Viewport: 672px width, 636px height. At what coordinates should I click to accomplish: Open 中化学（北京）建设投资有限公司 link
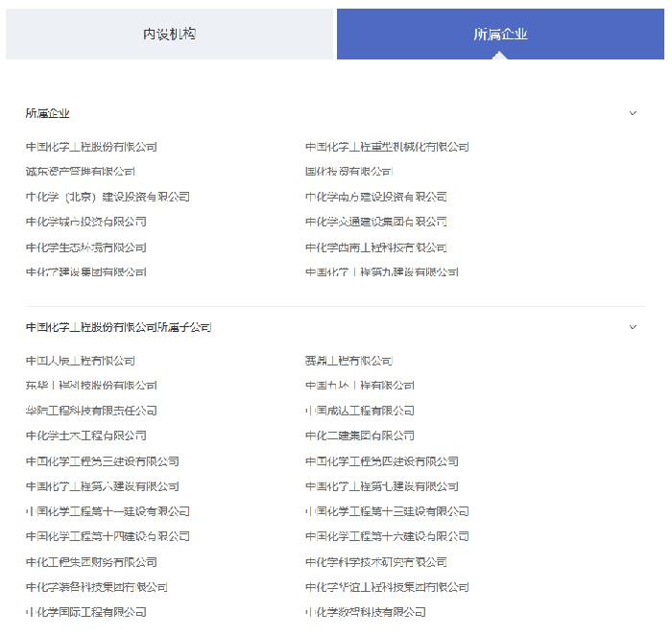pos(108,197)
